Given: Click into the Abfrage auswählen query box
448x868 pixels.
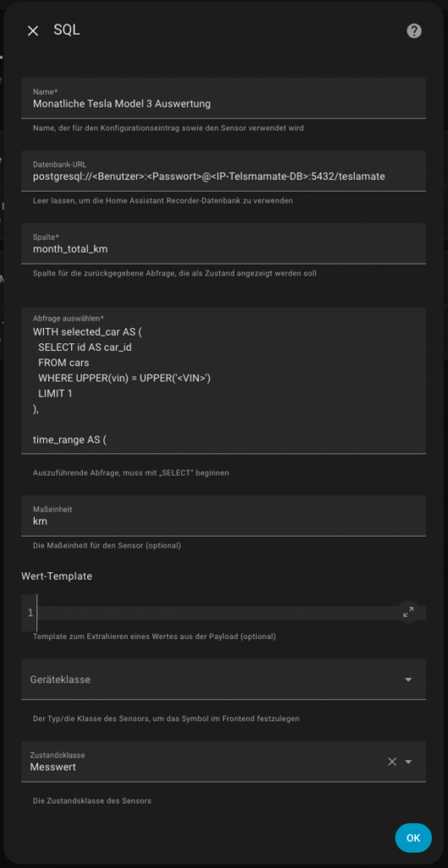Looking at the screenshot, I should click(224, 381).
